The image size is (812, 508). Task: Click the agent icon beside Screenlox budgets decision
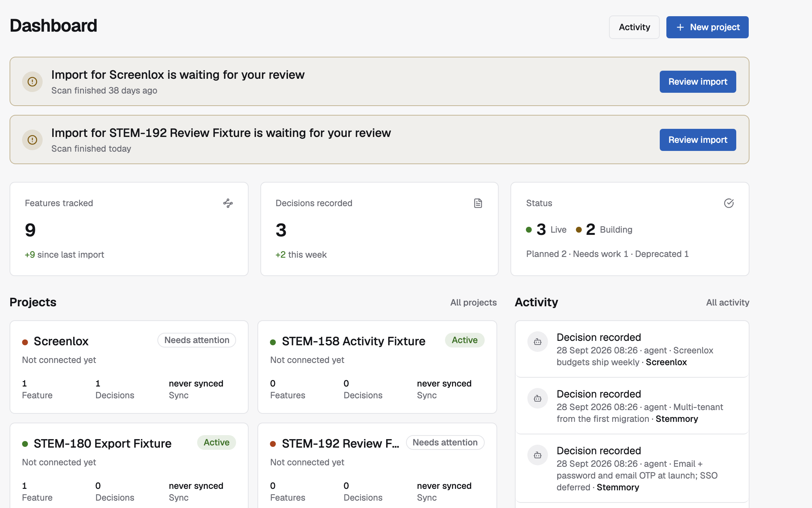tap(538, 342)
